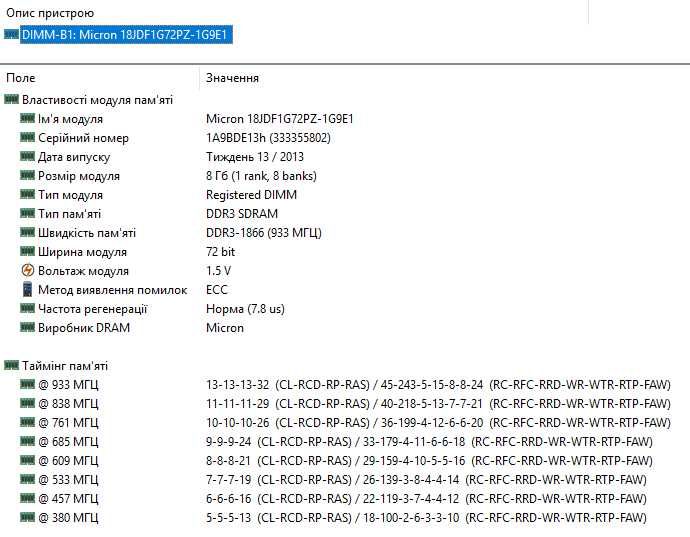This screenshot has height=537, width=690.
Task: Select the 'Вольтаж модуля' field label
Action: pyautogui.click(x=83, y=271)
